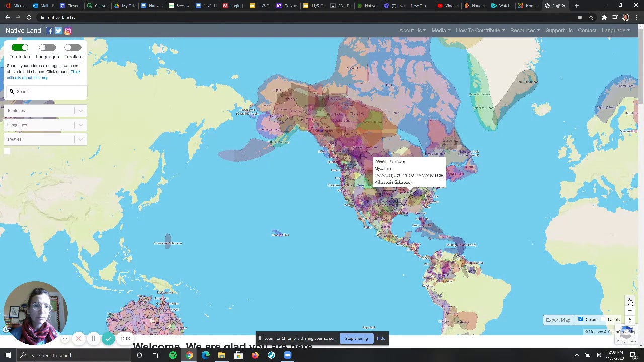Click the Support Us link
The image size is (644, 362).
pyautogui.click(x=559, y=31)
